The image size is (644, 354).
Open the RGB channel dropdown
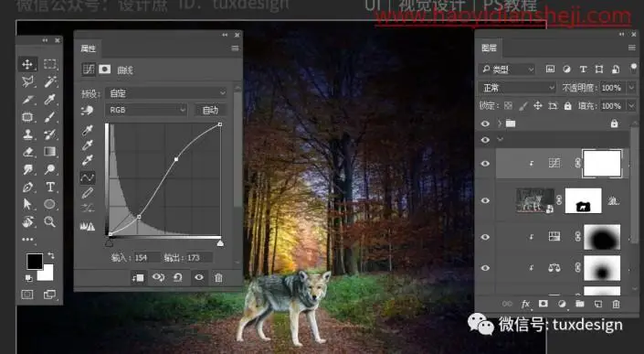point(146,110)
